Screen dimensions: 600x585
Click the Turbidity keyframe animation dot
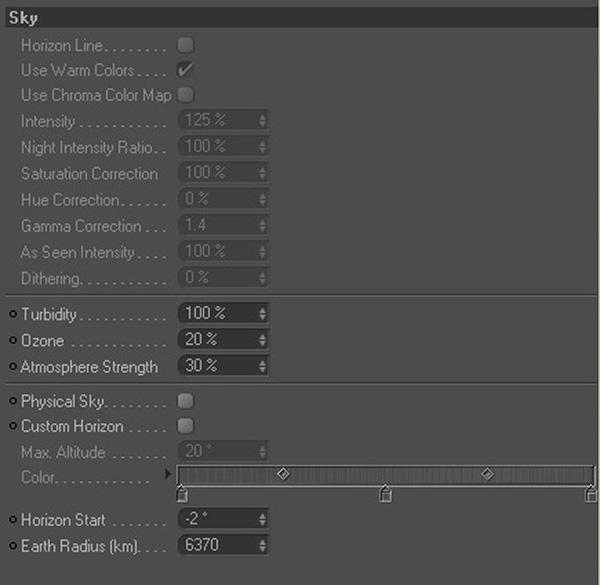click(x=12, y=314)
